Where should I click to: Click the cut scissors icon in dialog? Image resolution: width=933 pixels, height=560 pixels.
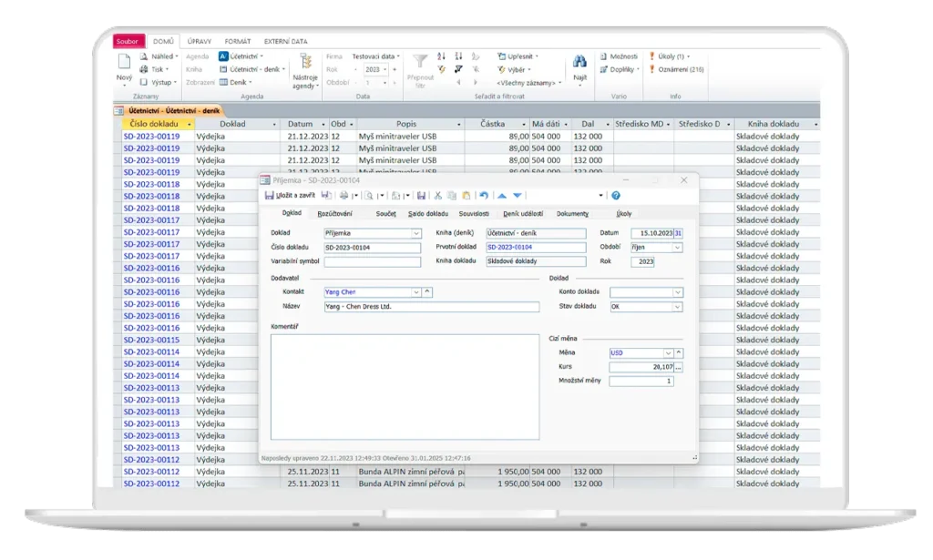pyautogui.click(x=438, y=195)
